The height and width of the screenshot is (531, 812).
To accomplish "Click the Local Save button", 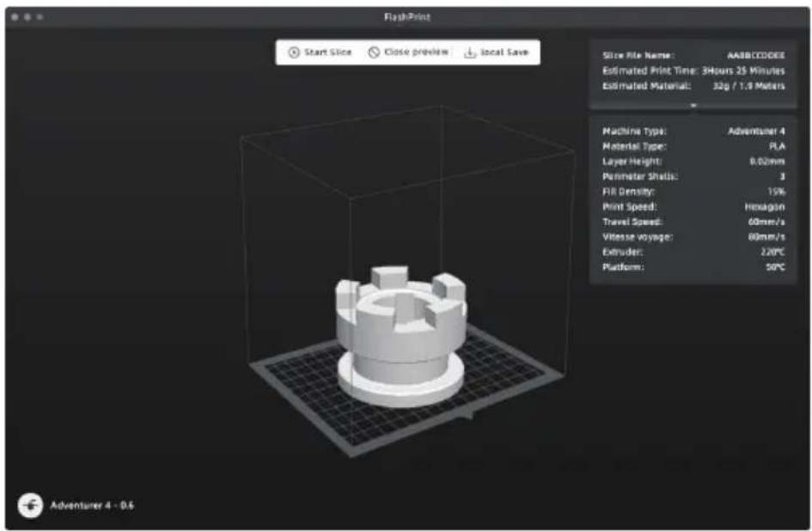I will pyautogui.click(x=496, y=52).
